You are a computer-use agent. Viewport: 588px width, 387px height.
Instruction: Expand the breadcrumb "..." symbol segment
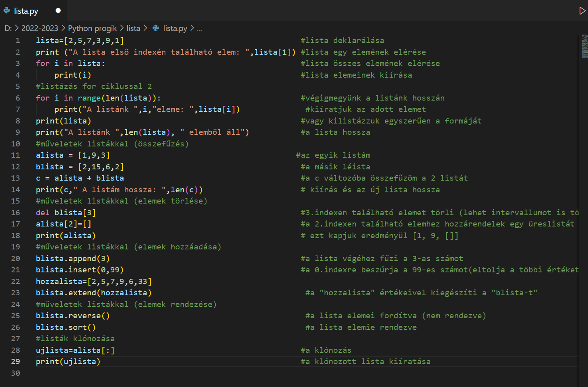[200, 28]
